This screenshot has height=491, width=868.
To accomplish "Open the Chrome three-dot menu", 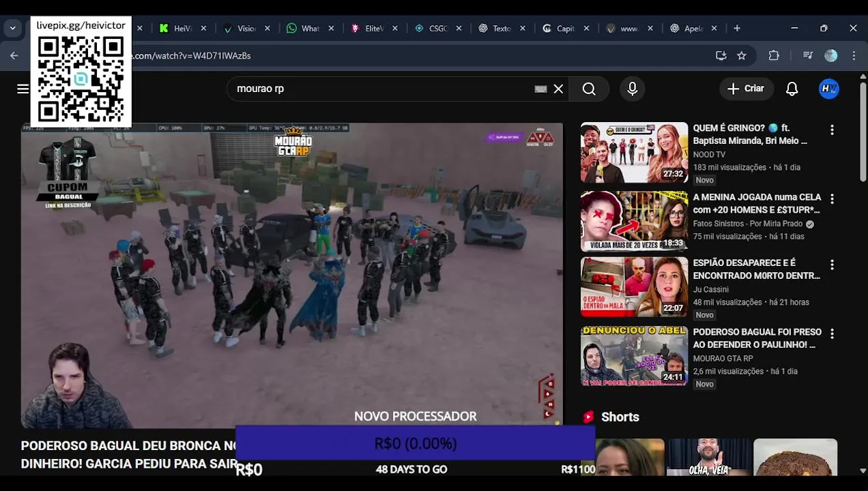I will 854,56.
